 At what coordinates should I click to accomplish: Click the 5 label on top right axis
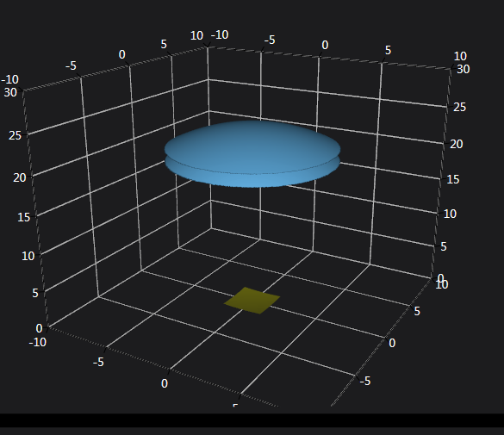pyautogui.click(x=388, y=51)
